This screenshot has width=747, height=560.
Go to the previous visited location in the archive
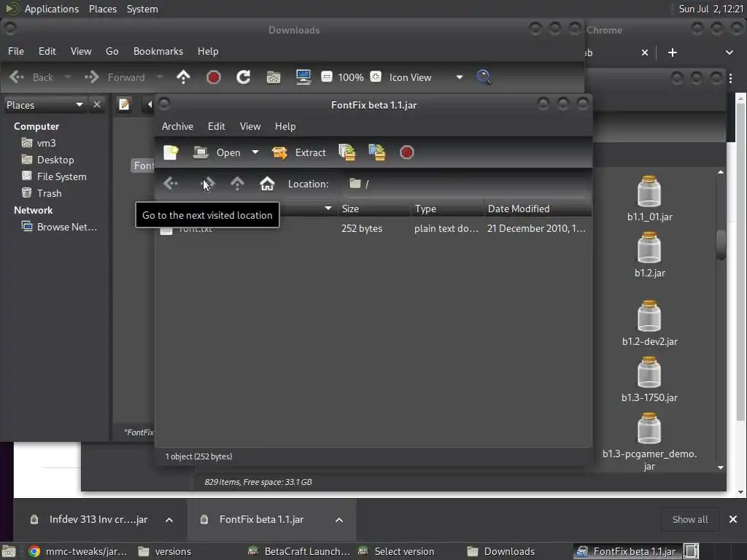[x=171, y=183]
